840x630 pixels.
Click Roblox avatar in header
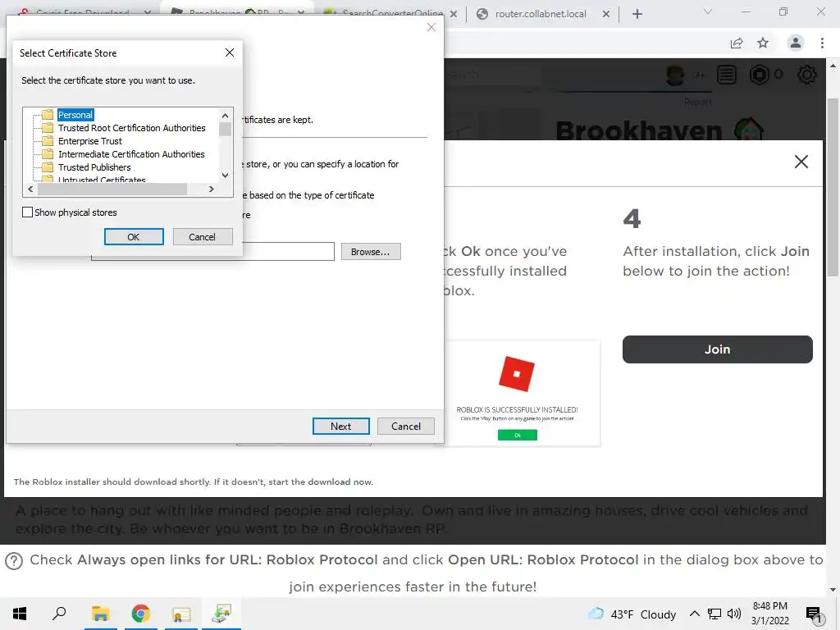point(675,75)
